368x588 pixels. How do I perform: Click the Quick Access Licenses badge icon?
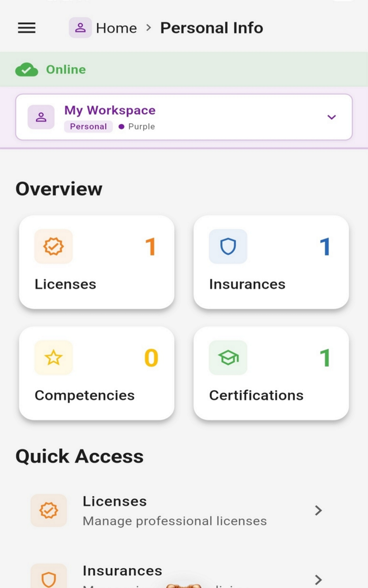tap(49, 510)
